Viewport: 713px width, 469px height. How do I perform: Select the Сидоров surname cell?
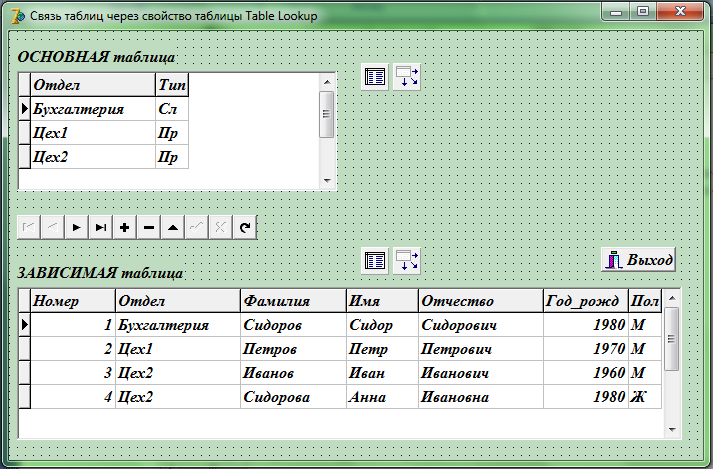pyautogui.click(x=293, y=325)
